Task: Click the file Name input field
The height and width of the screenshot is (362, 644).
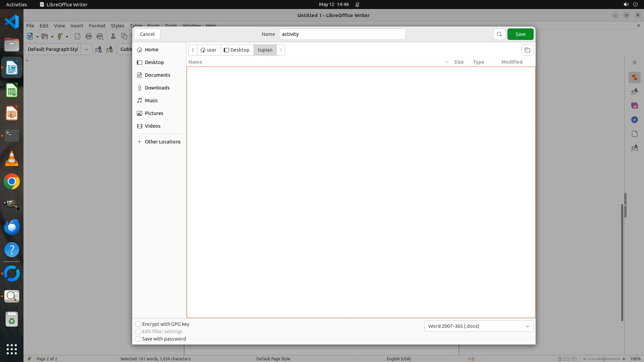Action: point(342,34)
